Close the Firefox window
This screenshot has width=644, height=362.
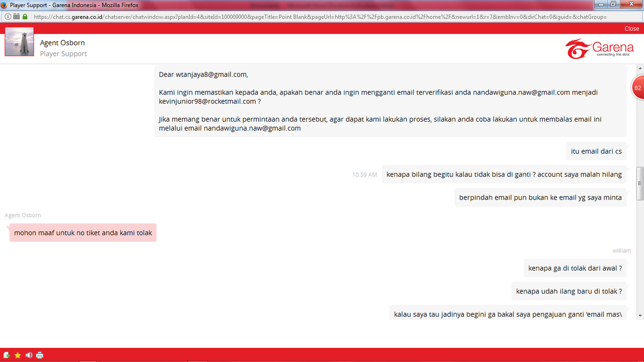tap(631, 4)
